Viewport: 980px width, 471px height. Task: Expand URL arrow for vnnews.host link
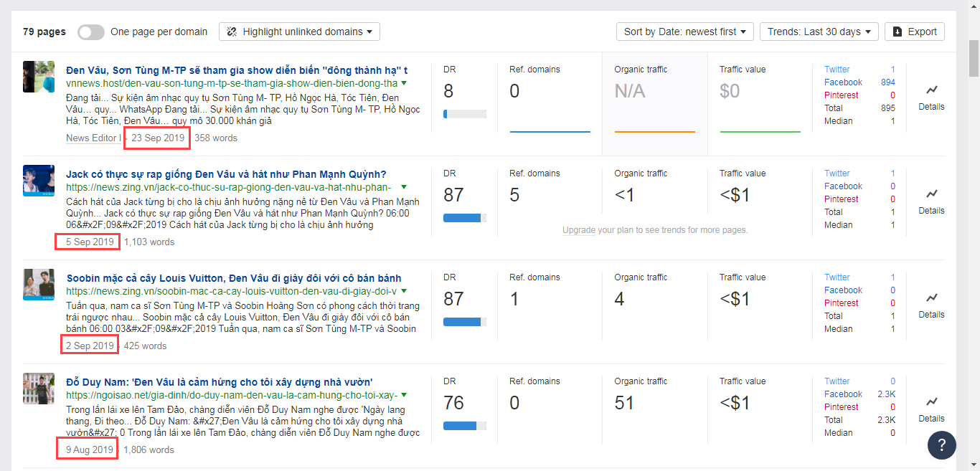(x=404, y=83)
